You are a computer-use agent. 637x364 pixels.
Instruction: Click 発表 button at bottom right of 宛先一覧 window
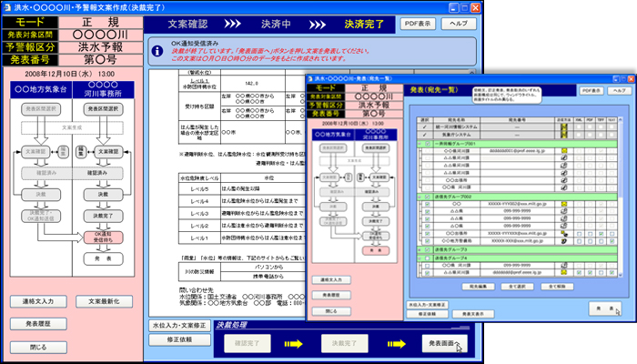604,308
